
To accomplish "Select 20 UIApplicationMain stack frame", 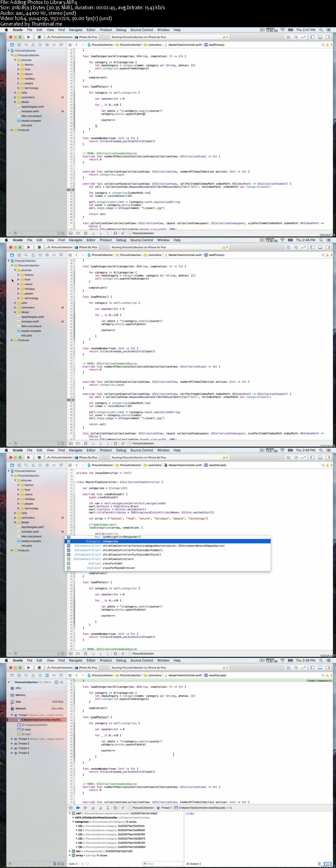I will [x=32, y=724].
